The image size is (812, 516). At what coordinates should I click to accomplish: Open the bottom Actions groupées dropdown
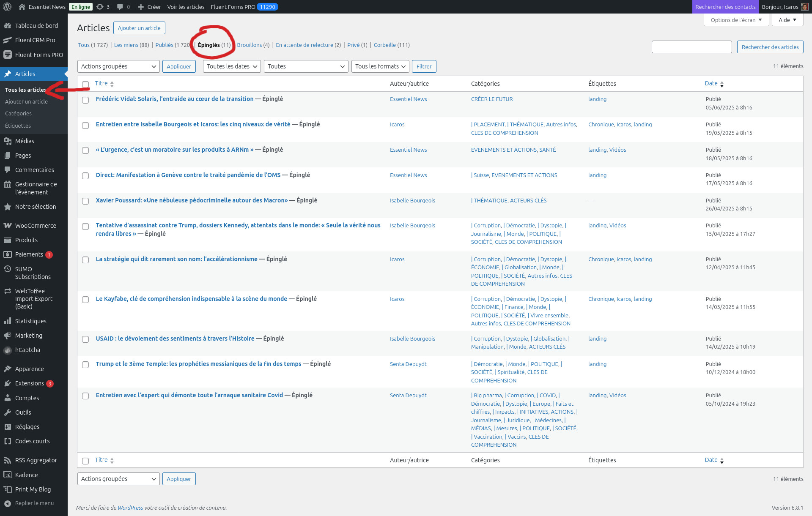[118, 479]
